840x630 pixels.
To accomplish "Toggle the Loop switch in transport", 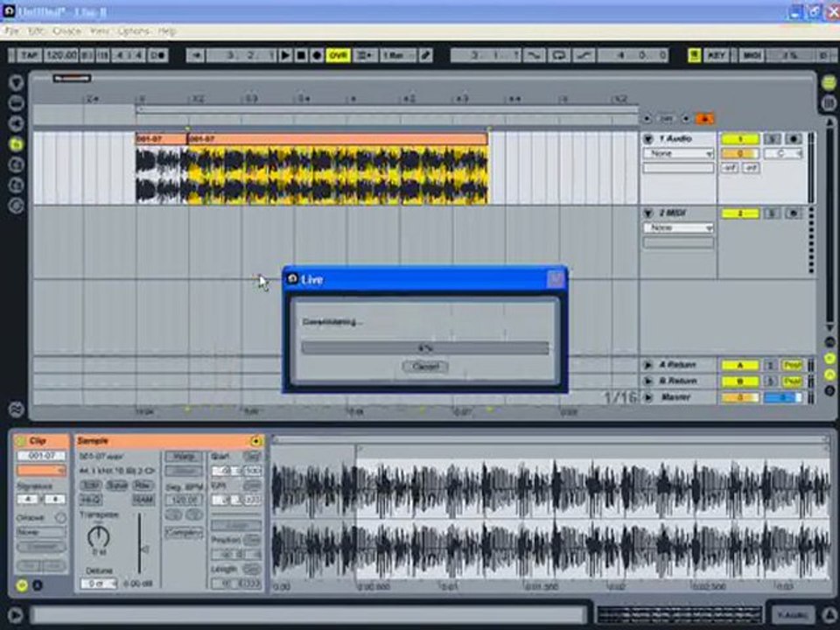I will coord(559,55).
